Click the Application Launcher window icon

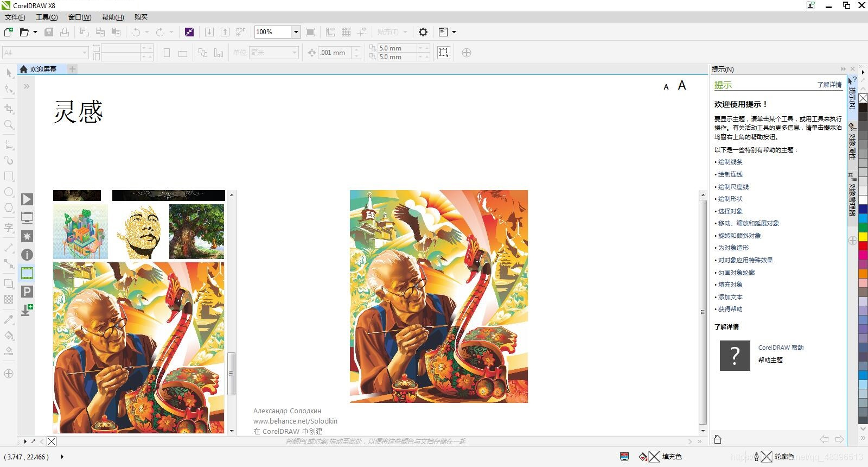point(443,32)
